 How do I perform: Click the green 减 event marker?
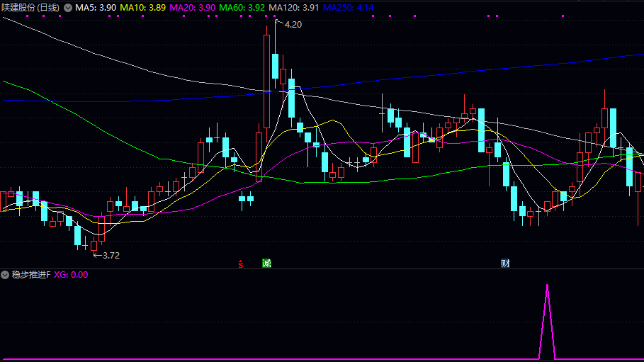click(x=266, y=264)
